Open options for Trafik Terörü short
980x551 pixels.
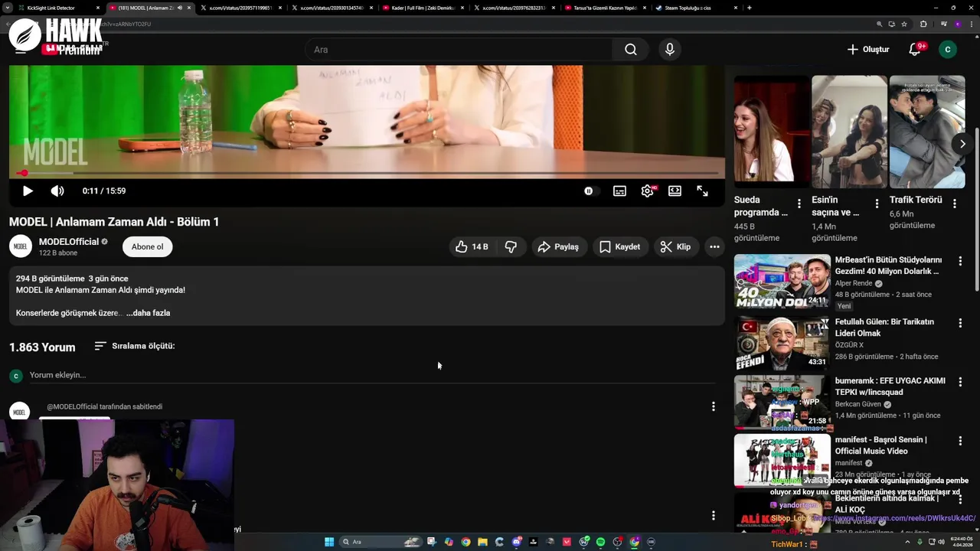pos(955,204)
